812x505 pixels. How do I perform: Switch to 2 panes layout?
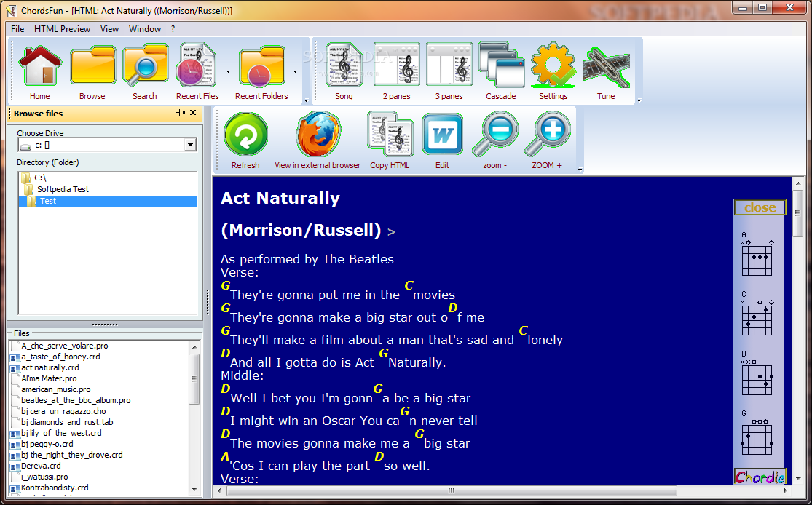click(x=397, y=65)
